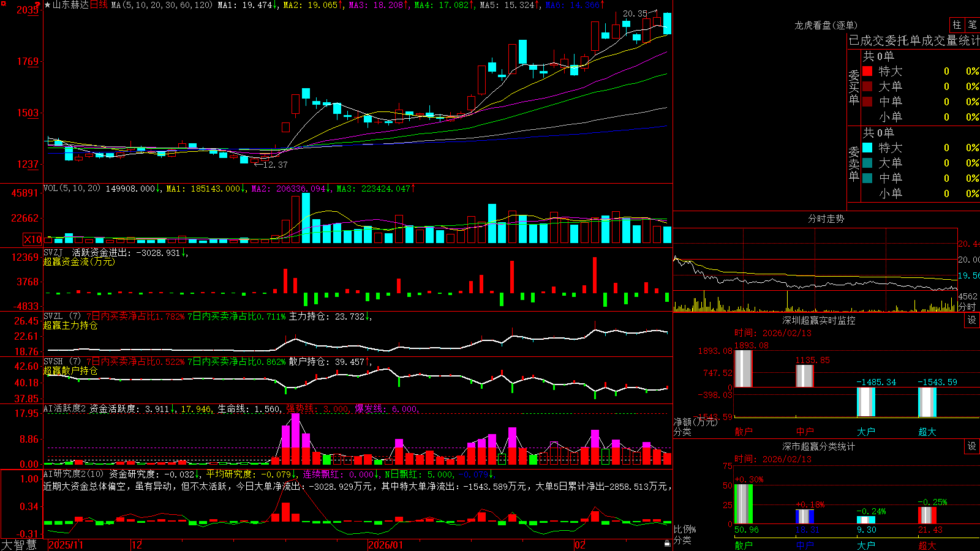Click the red 特大 buy-order color swatch
This screenshot has height=551, width=980.
pyautogui.click(x=867, y=71)
